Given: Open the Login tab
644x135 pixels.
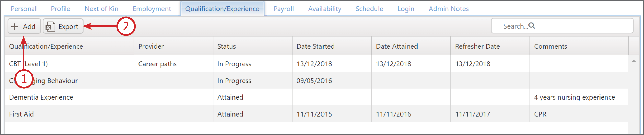Looking at the screenshot, I should coord(406,9).
